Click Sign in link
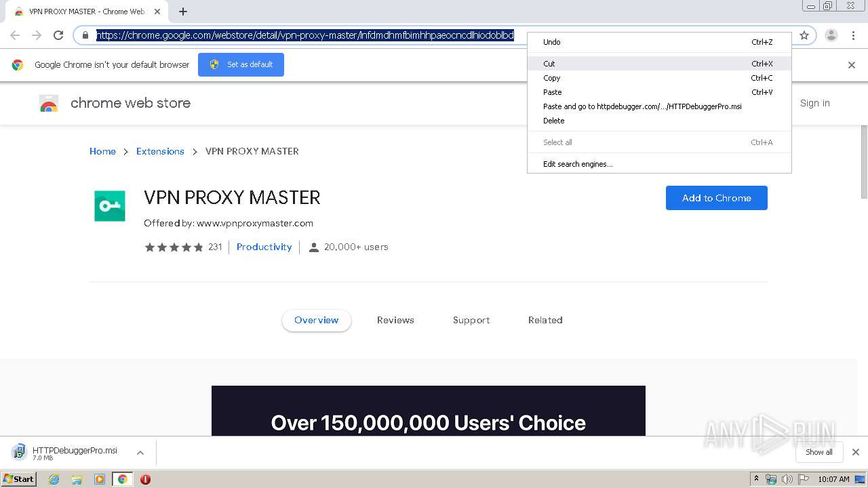This screenshot has height=488, width=868. point(814,103)
